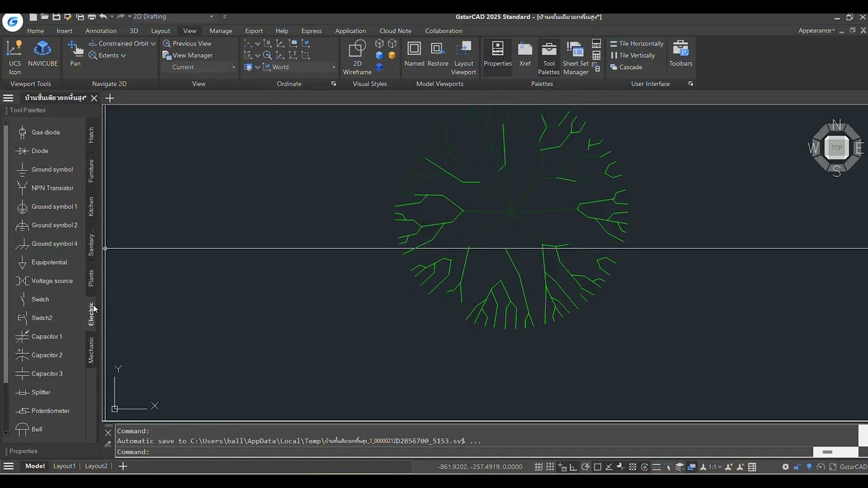Click the Undo arrow

[103, 16]
